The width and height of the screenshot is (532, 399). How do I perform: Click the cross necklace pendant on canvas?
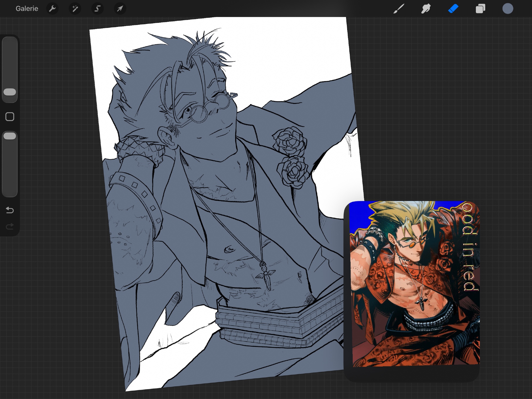point(266,274)
